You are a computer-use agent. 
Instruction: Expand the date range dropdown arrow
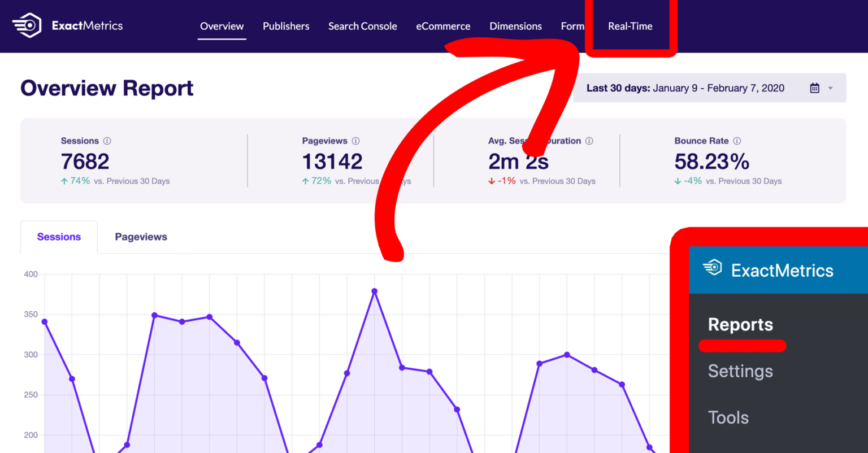pos(831,88)
